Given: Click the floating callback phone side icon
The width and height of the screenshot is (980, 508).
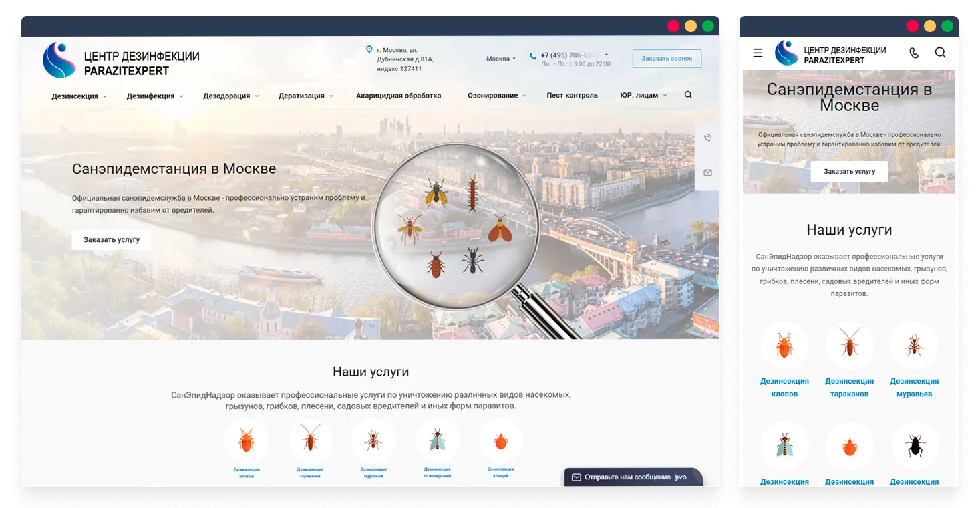Looking at the screenshot, I should coord(707,138).
